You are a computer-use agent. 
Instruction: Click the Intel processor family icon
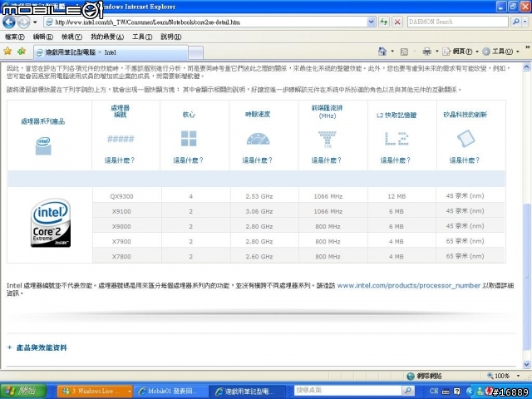[43, 146]
